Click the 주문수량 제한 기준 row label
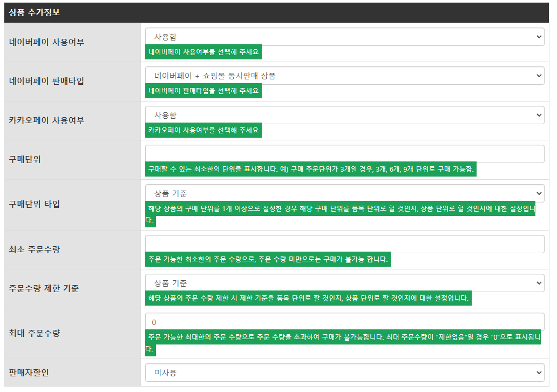Viewport: 557px width, 392px height. pyautogui.click(x=44, y=288)
